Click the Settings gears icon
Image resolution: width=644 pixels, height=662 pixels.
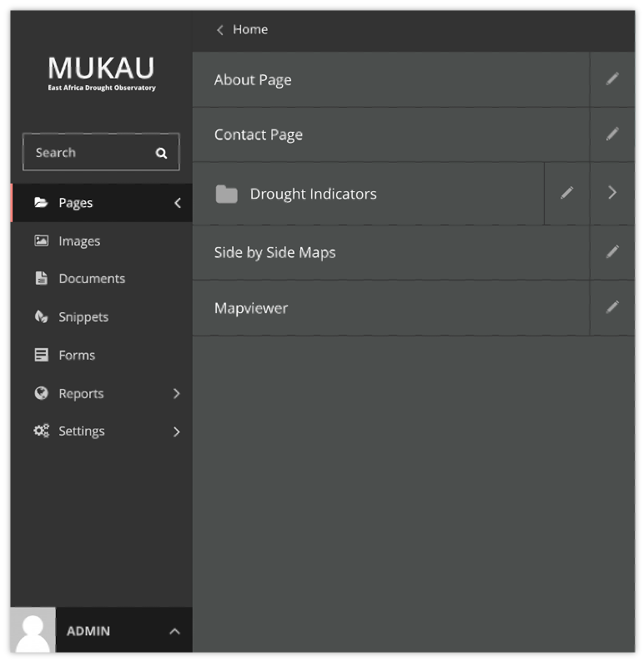(42, 431)
